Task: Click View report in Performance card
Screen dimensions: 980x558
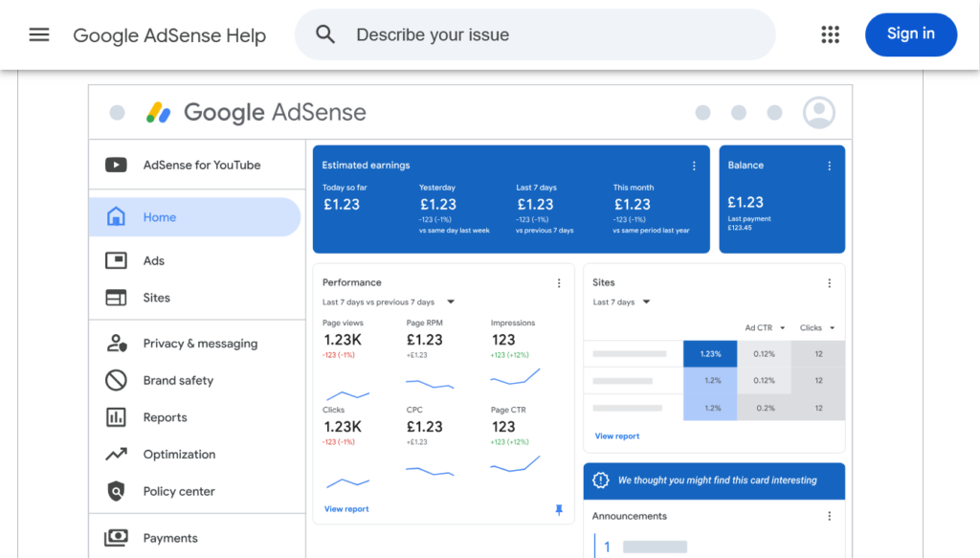Action: click(x=346, y=508)
